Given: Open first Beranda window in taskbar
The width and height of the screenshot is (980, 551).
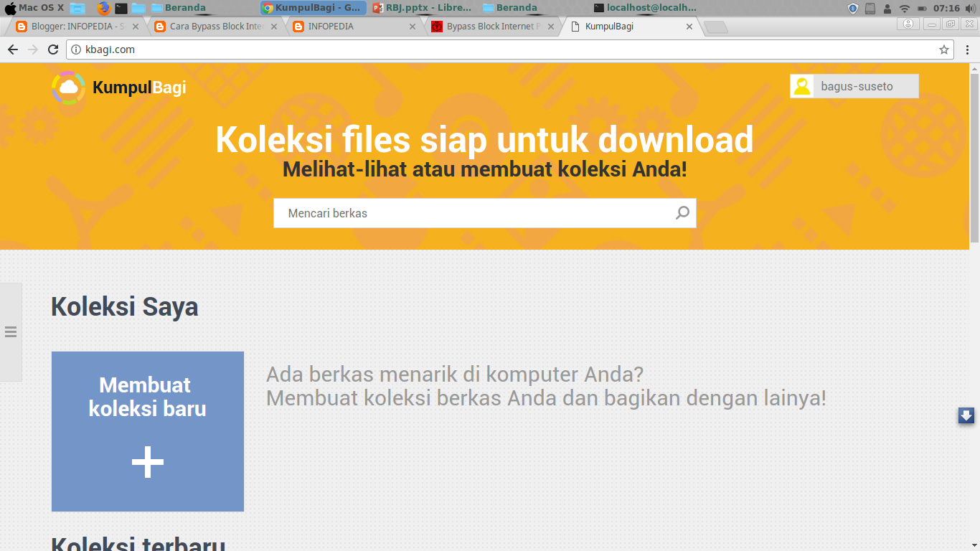Looking at the screenshot, I should click(179, 8).
